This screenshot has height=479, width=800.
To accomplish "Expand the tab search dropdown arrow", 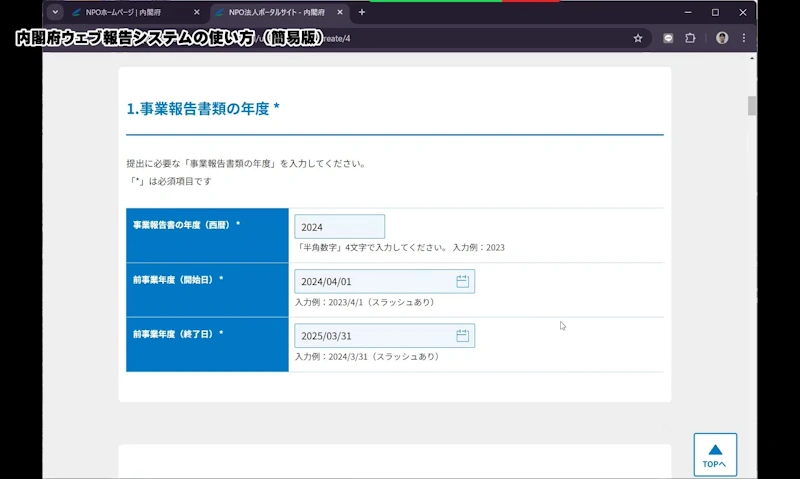I will coord(55,12).
